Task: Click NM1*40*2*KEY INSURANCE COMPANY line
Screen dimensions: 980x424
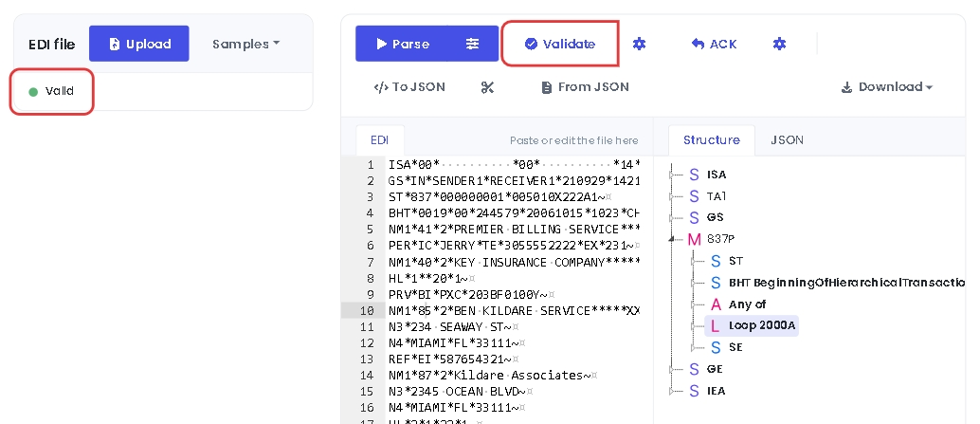Action: click(x=515, y=262)
